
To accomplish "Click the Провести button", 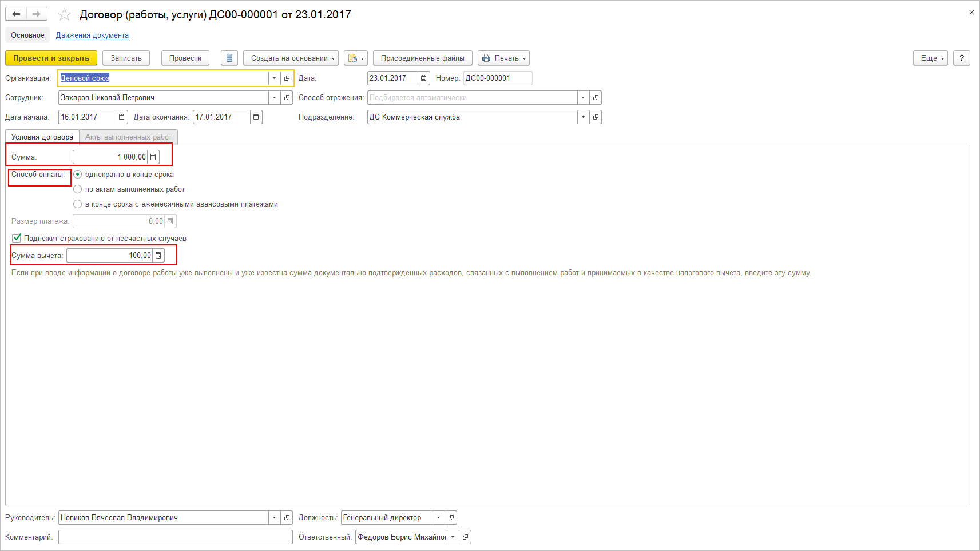I will coord(185,58).
